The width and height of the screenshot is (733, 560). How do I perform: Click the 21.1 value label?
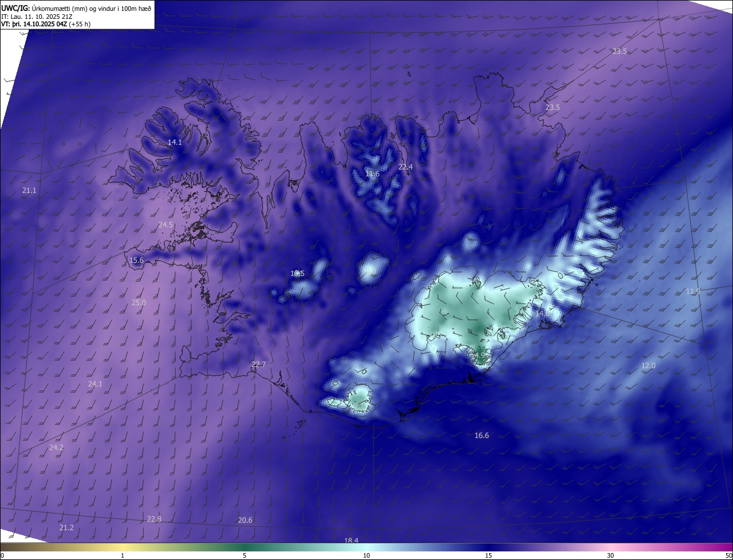(x=29, y=190)
